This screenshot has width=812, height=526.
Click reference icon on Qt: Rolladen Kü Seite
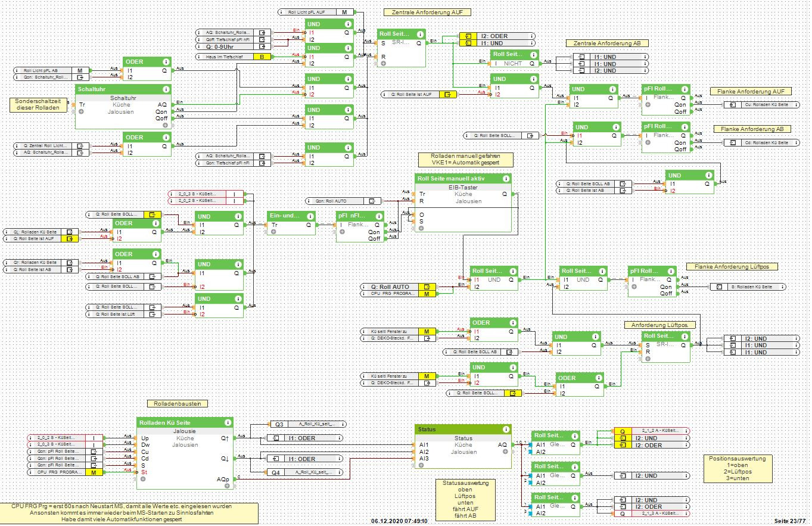[70, 262]
